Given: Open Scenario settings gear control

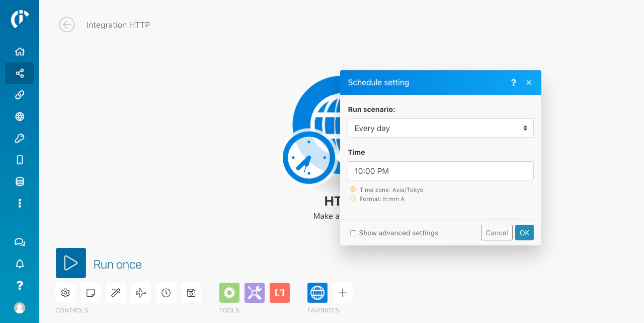Looking at the screenshot, I should point(65,293).
